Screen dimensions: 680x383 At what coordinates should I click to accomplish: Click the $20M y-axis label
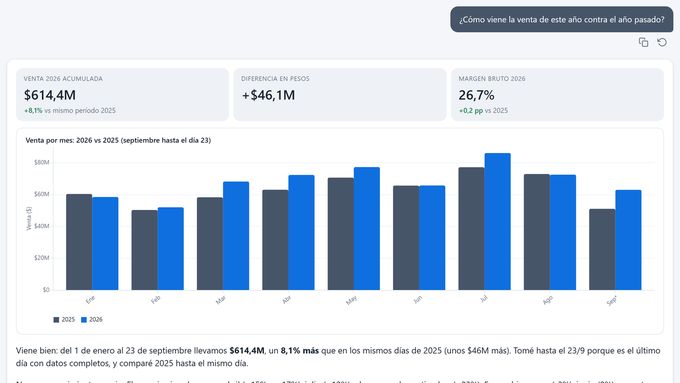click(42, 258)
